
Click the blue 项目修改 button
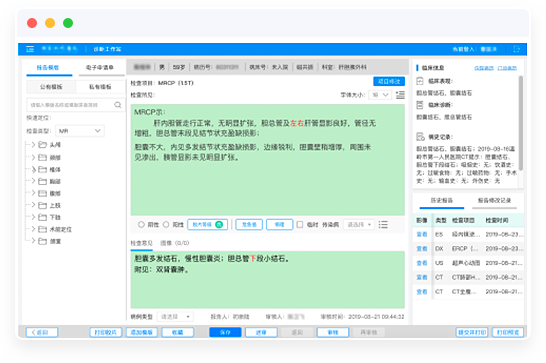(389, 81)
